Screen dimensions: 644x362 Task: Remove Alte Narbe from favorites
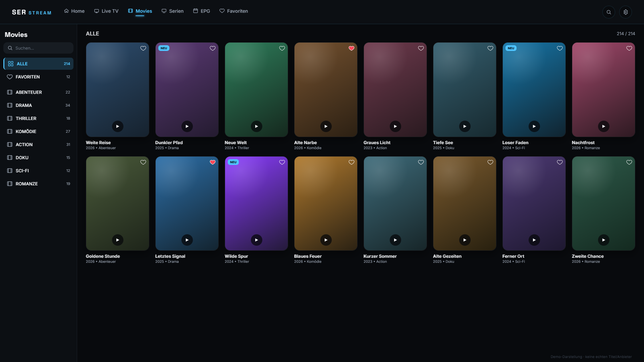(x=352, y=48)
